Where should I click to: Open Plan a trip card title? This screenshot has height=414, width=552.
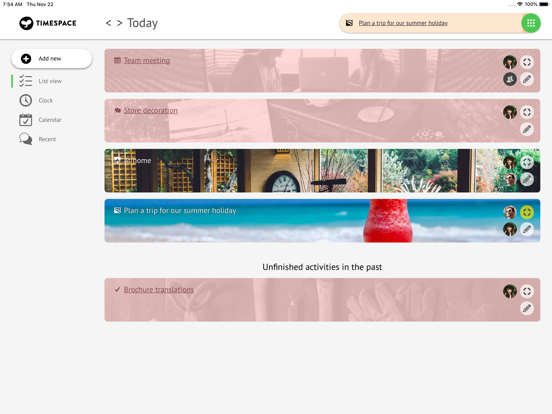pyautogui.click(x=180, y=211)
